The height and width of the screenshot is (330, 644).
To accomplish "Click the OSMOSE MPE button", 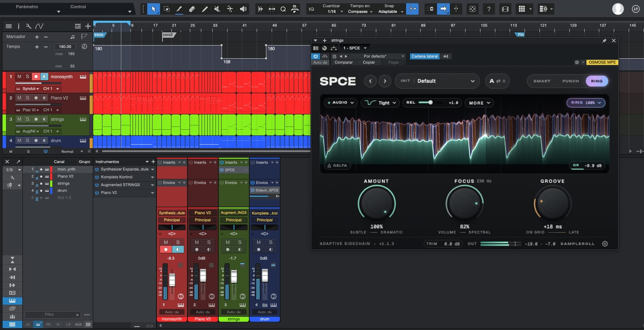I will [x=603, y=62].
